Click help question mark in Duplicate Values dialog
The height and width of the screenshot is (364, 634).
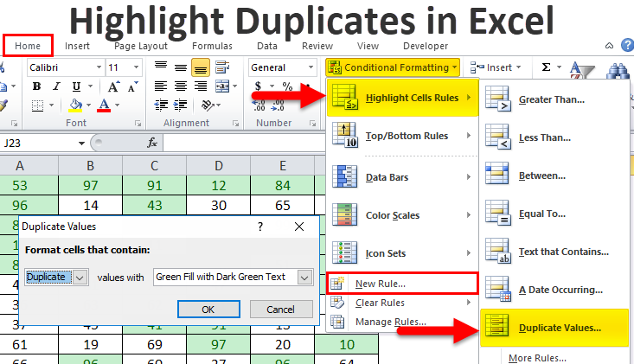tap(260, 227)
